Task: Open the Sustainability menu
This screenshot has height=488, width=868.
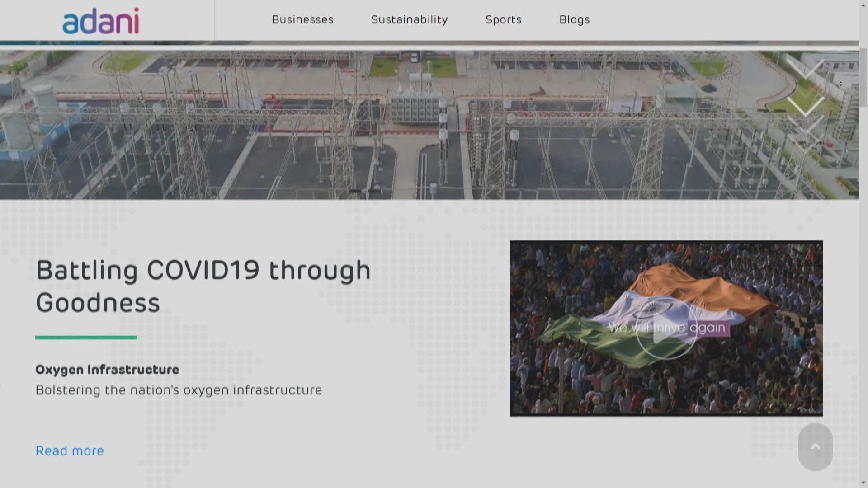Action: [409, 20]
